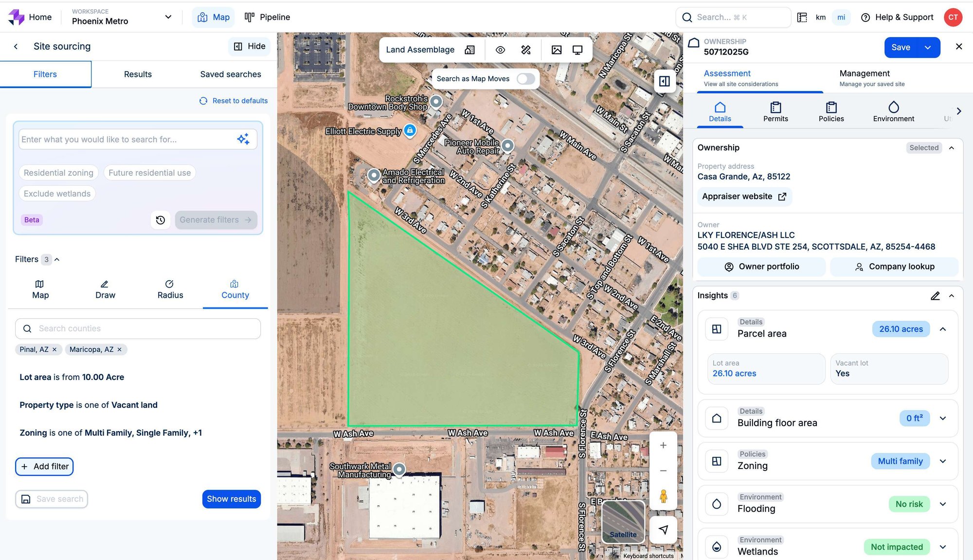Open the Permits tab

(x=775, y=112)
